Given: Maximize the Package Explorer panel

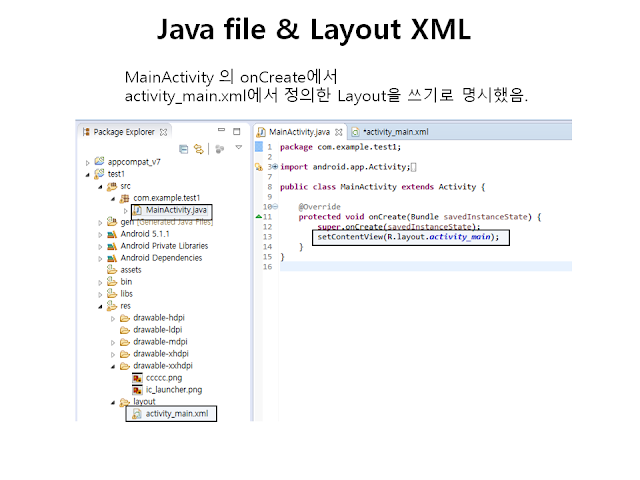Looking at the screenshot, I should point(236,131).
